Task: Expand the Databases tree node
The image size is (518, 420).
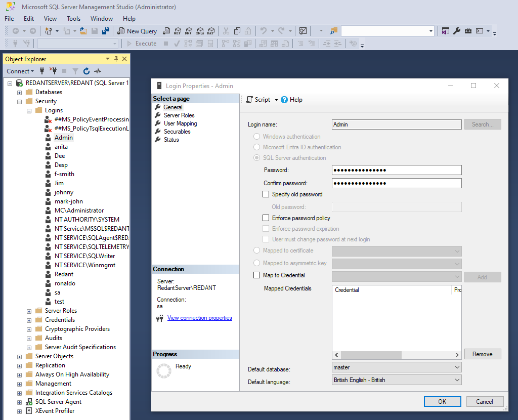Action: point(20,92)
